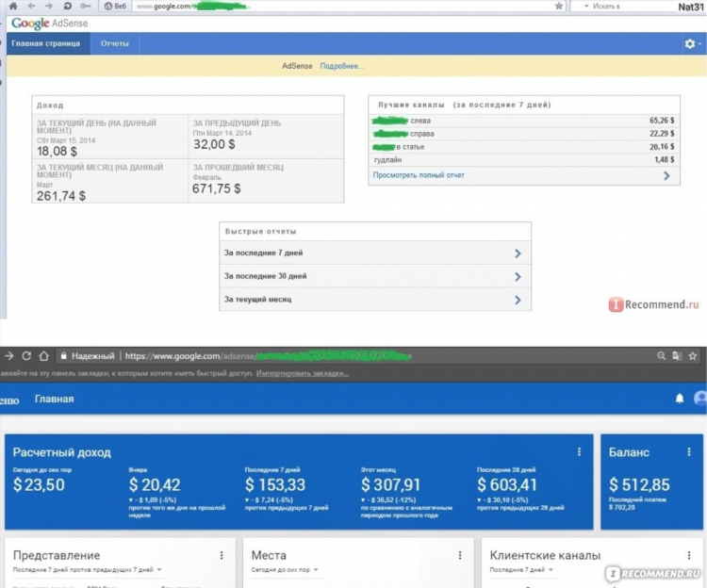Click the arrow beside Просмотреть полный отчет
The image size is (707, 588).
click(666, 175)
